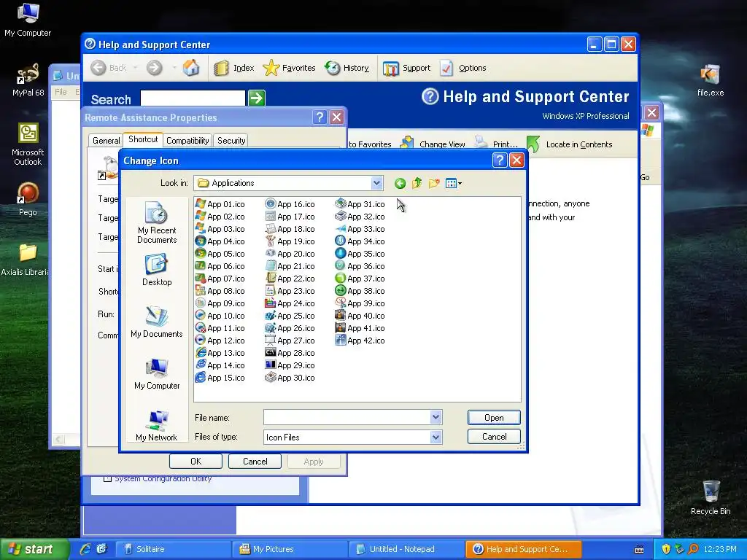The width and height of the screenshot is (747, 560).
Task: Expand the File name dropdown arrow
Action: [436, 417]
